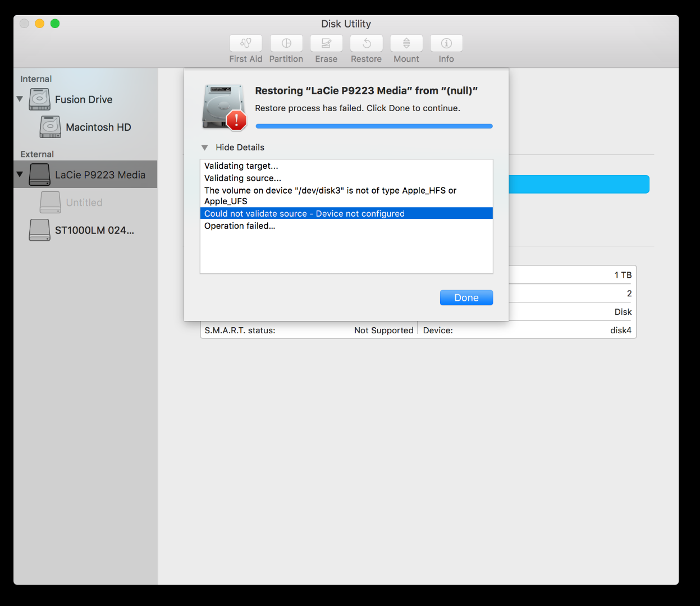Click the External section header
The image size is (700, 606).
pyautogui.click(x=37, y=154)
